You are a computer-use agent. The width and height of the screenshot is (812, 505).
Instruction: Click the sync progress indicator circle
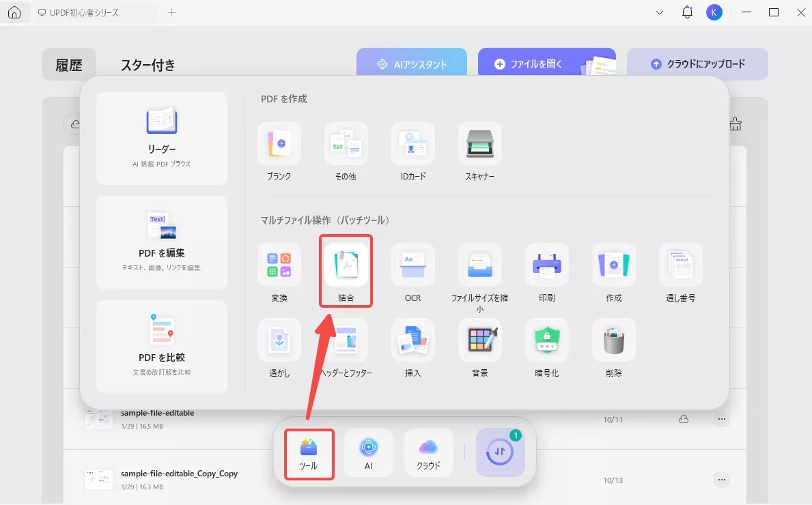tap(501, 452)
